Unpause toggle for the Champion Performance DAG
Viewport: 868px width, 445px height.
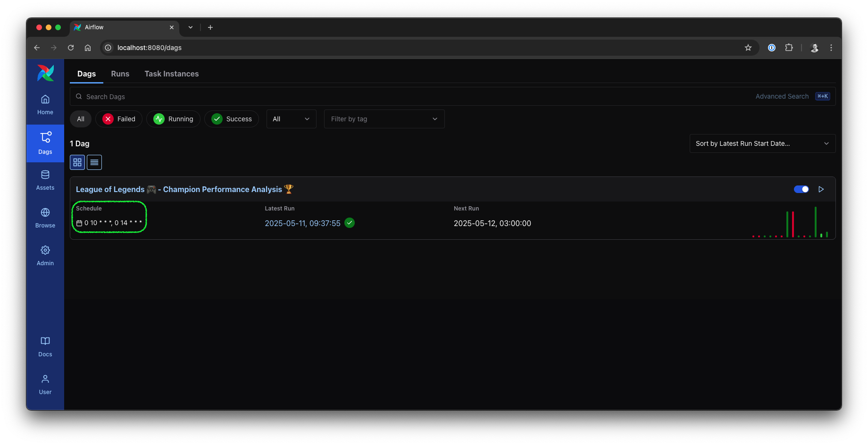point(801,189)
